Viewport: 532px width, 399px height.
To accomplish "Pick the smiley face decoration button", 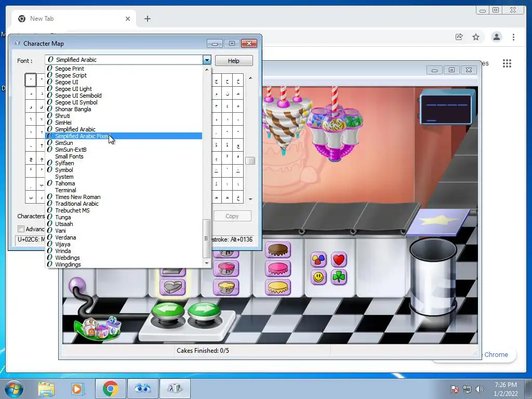I will [x=318, y=277].
